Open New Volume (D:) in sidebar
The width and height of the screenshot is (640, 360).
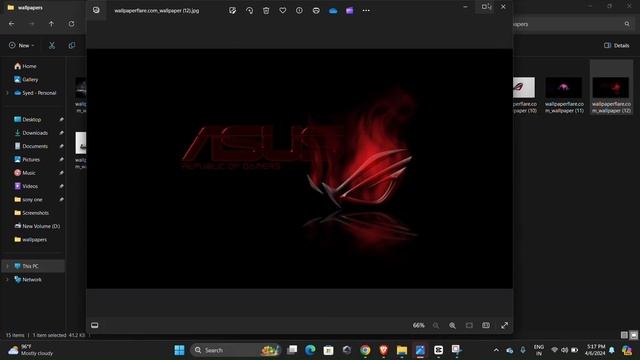(x=37, y=226)
